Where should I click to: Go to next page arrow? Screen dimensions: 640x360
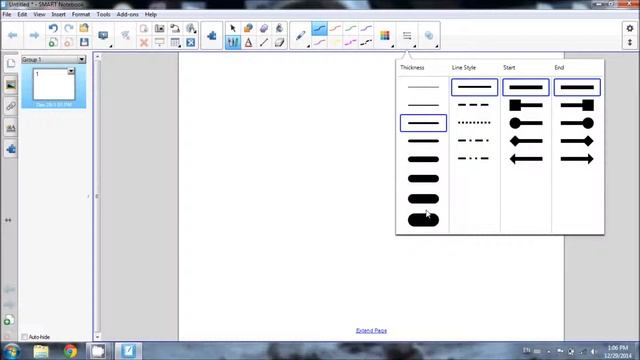tap(34, 36)
